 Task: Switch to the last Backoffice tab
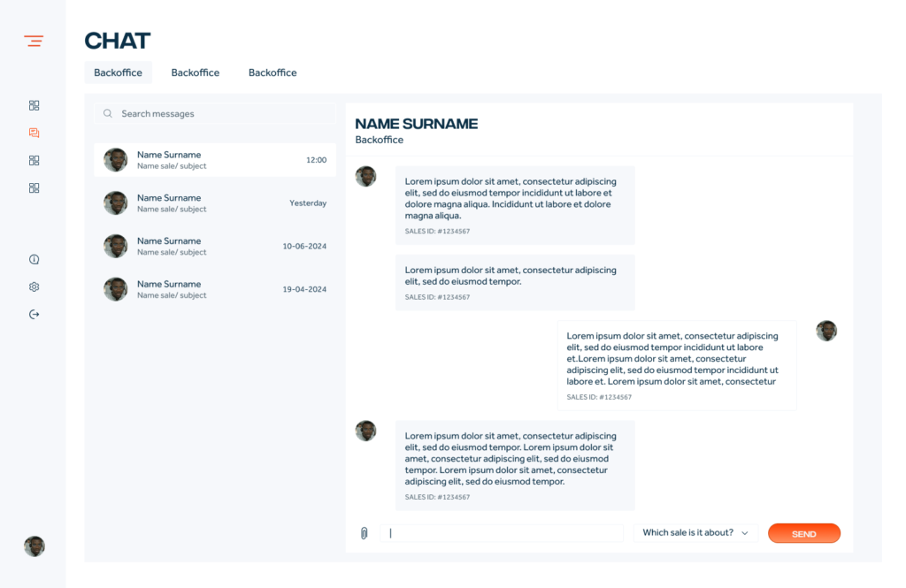(x=273, y=73)
